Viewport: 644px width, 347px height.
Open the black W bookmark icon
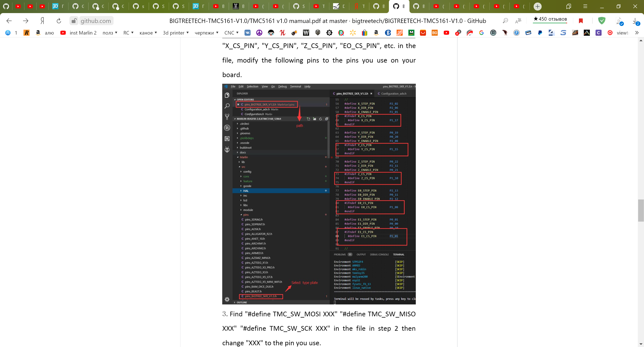coord(306,33)
